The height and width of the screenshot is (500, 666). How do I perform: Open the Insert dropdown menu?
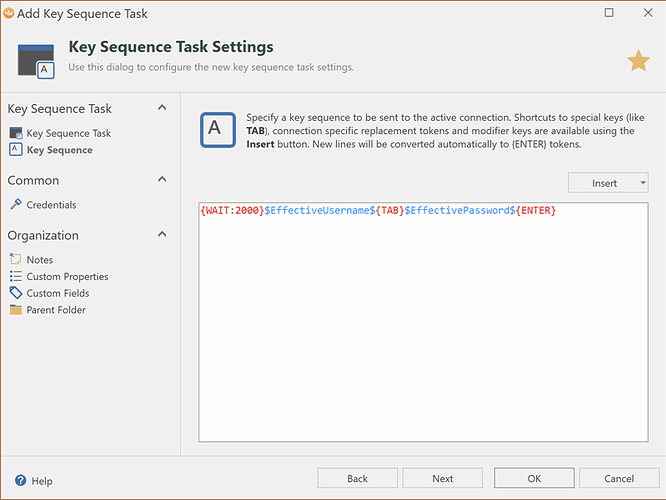click(608, 183)
